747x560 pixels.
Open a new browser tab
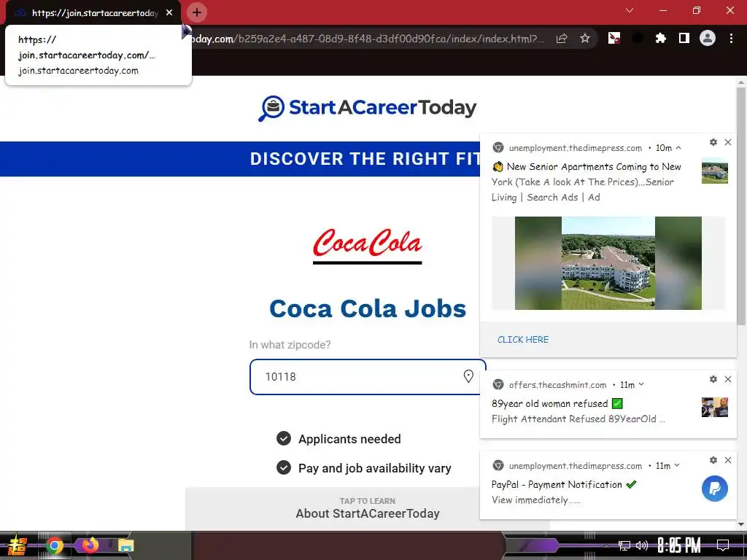[197, 12]
